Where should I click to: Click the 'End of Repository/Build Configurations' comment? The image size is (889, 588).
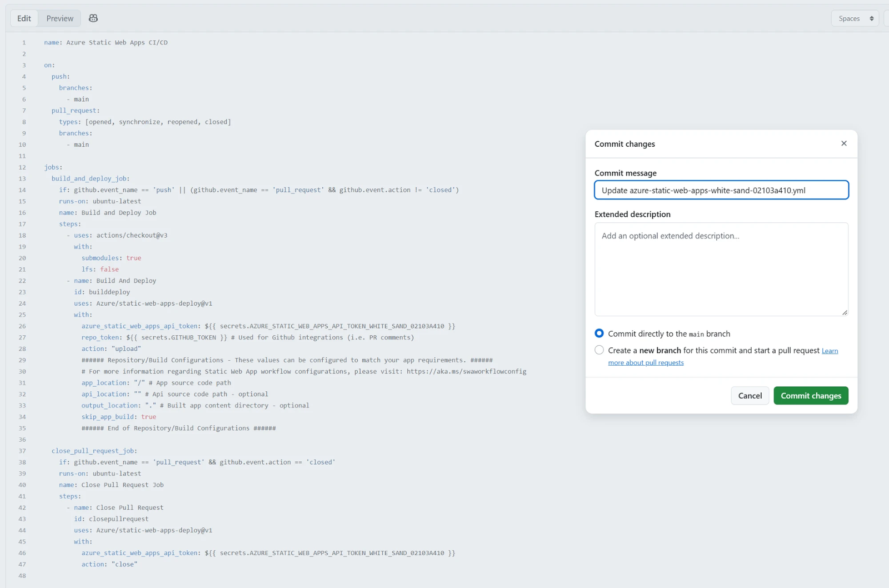pyautogui.click(x=179, y=428)
